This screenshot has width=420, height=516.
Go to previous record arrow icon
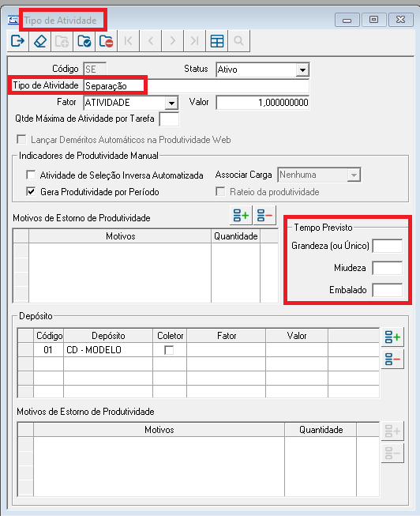click(x=151, y=41)
